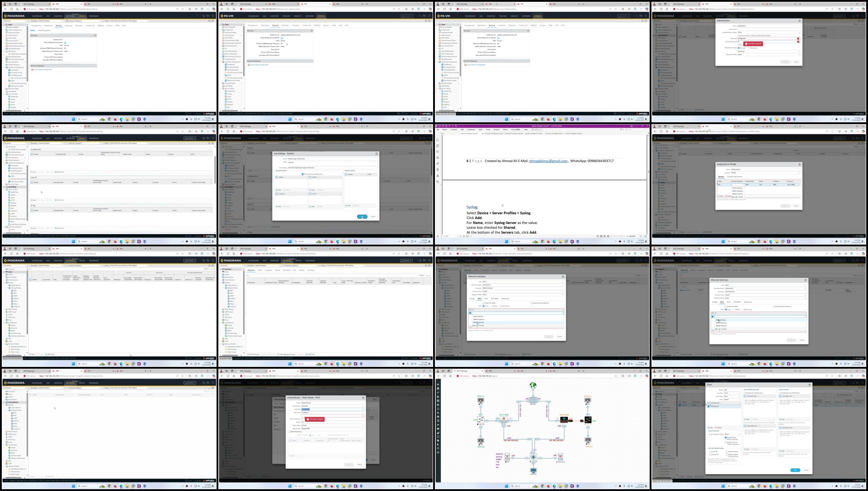Open Service Route Configuration link on Panorama Services page

[x=43, y=69]
